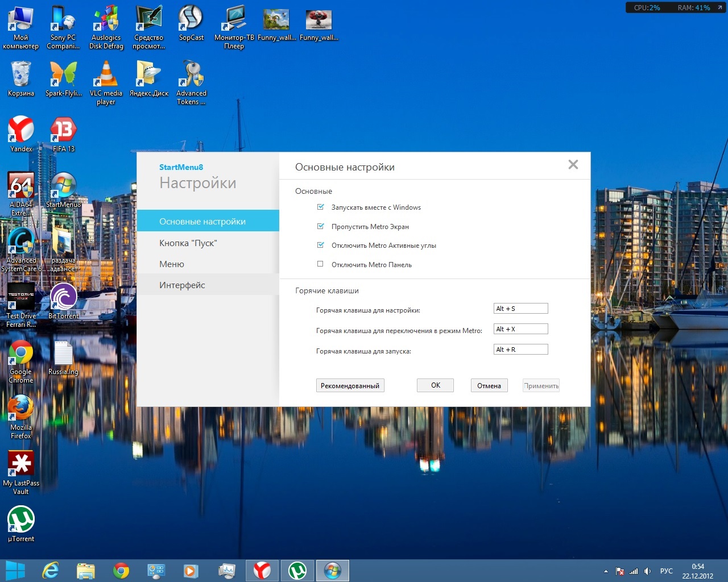Open the FIFA 13 desktop shortcut

pos(63,131)
